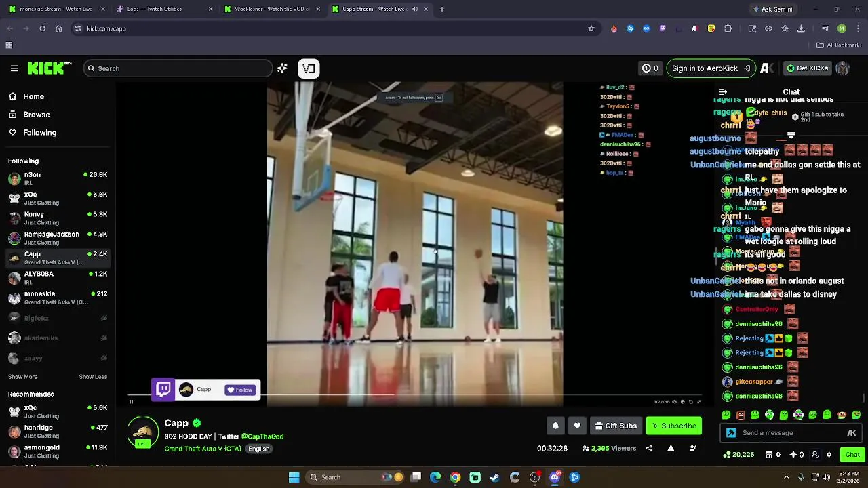This screenshot has width=868, height=488.
Task: Click the AeroKick AK logo icon
Action: click(767, 68)
